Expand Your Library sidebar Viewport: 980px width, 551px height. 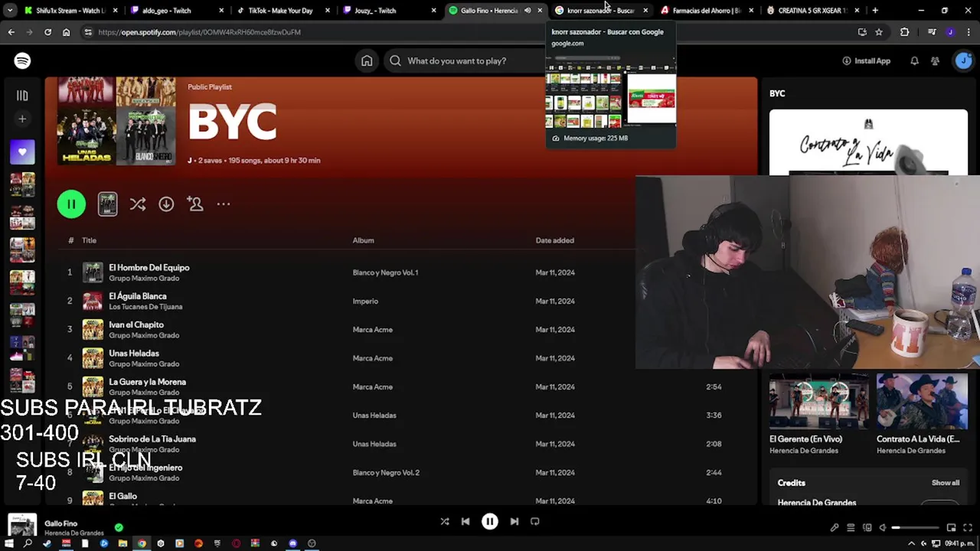click(x=22, y=96)
